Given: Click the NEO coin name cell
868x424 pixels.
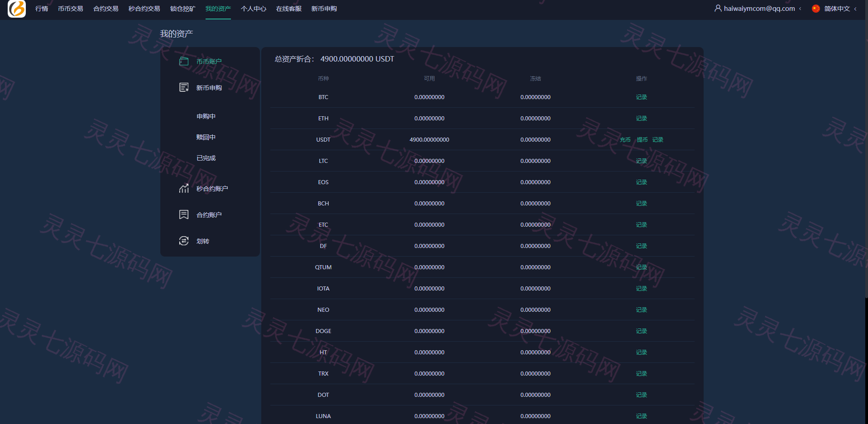Looking at the screenshot, I should pos(323,310).
